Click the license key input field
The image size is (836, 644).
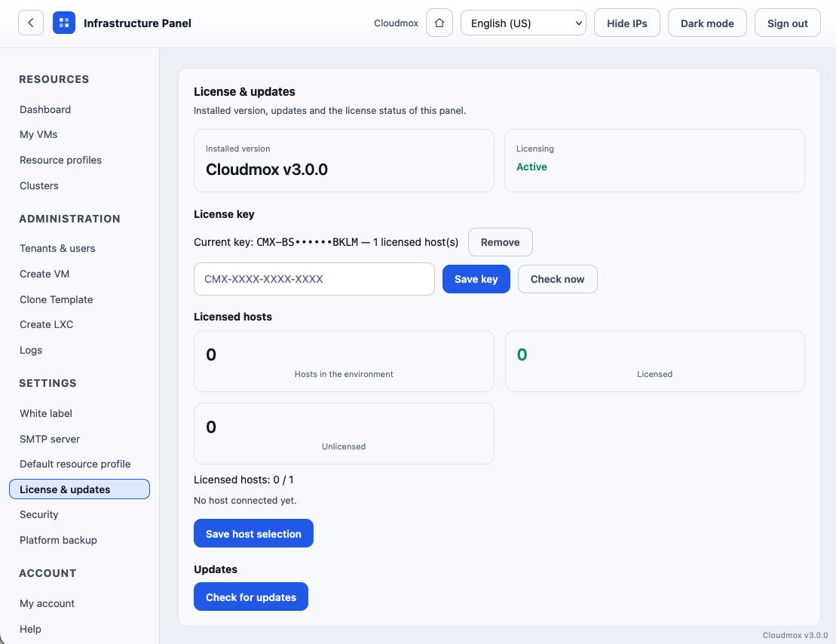pos(314,279)
